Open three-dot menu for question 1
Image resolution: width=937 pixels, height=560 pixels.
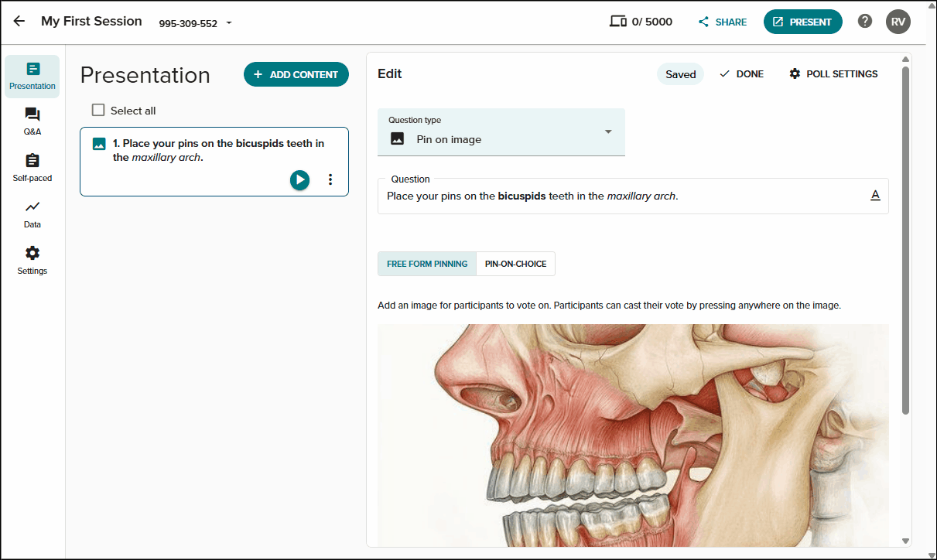(x=330, y=179)
